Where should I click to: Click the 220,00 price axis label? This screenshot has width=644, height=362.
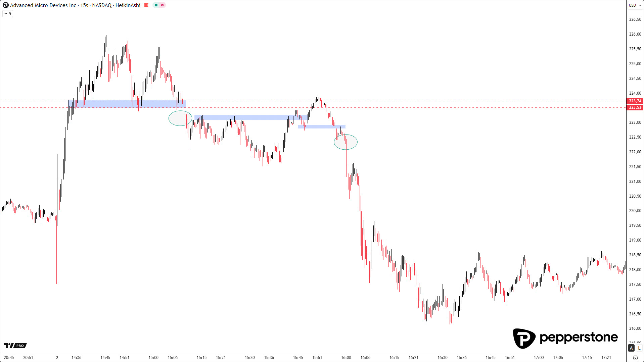[635, 211]
